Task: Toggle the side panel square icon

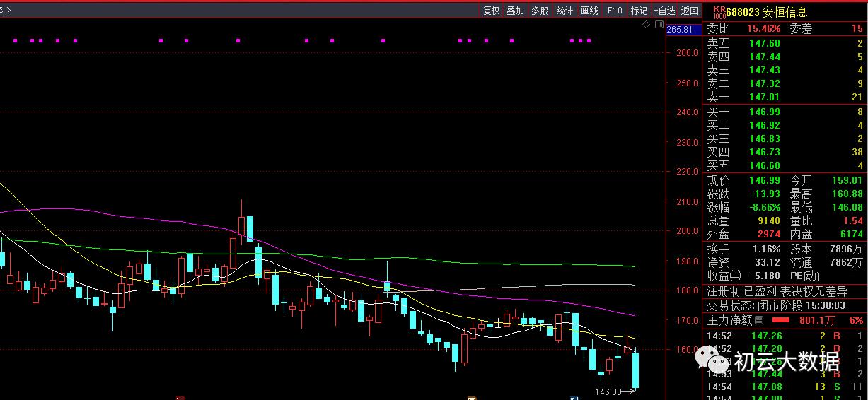Action: point(658,25)
